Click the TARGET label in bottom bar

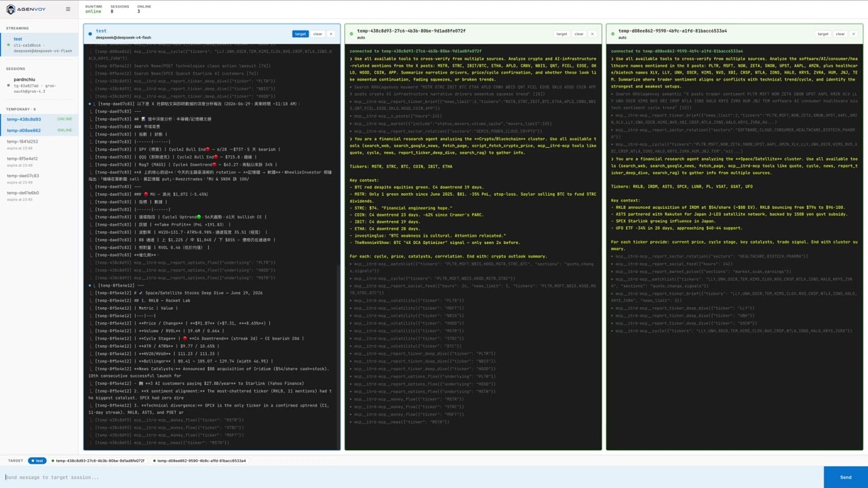pos(16,461)
